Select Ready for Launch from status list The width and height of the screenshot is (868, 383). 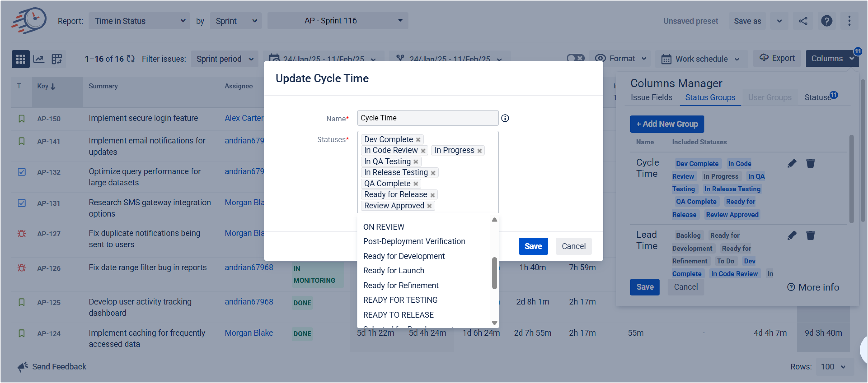click(x=393, y=271)
